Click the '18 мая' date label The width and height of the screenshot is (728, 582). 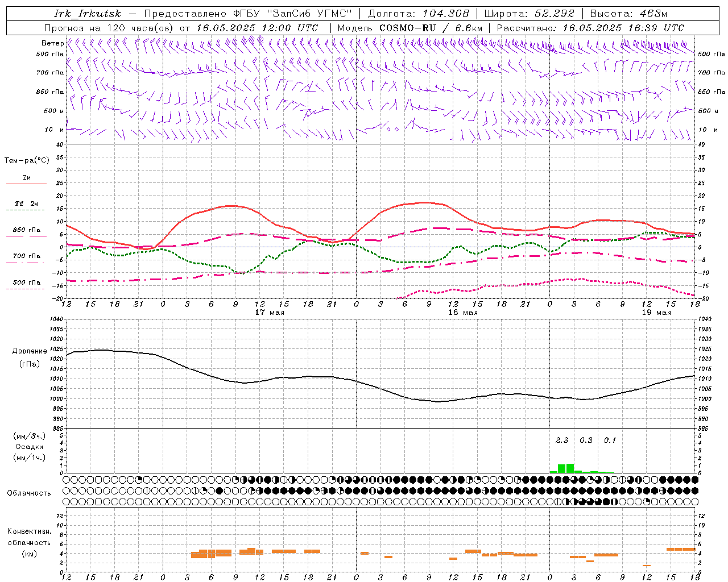coord(463,313)
